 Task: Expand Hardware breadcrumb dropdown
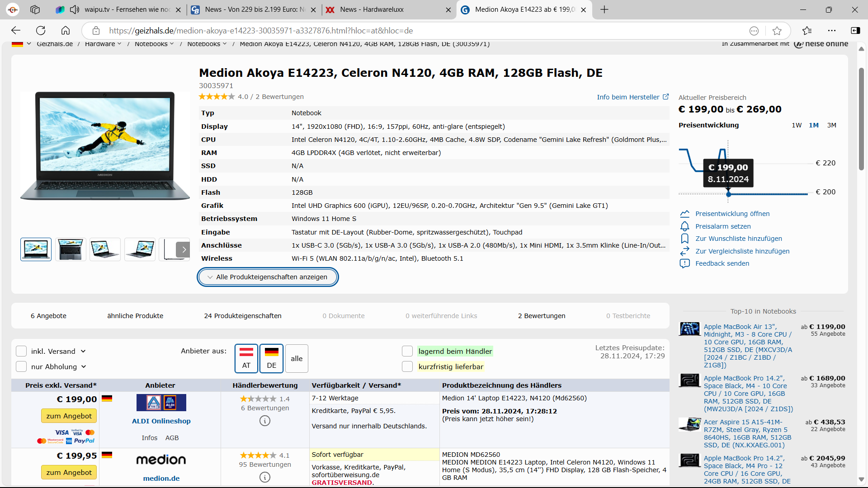(x=119, y=44)
